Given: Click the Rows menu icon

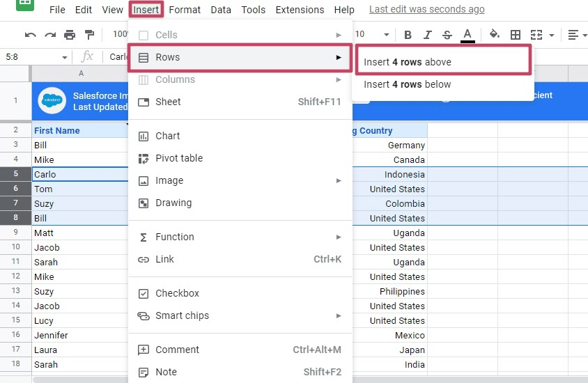Looking at the screenshot, I should pos(144,58).
